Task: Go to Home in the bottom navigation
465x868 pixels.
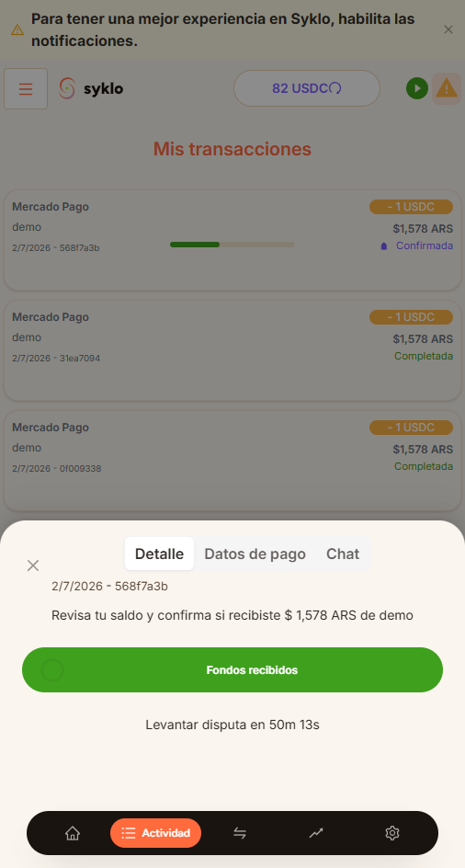Action: pos(73,832)
